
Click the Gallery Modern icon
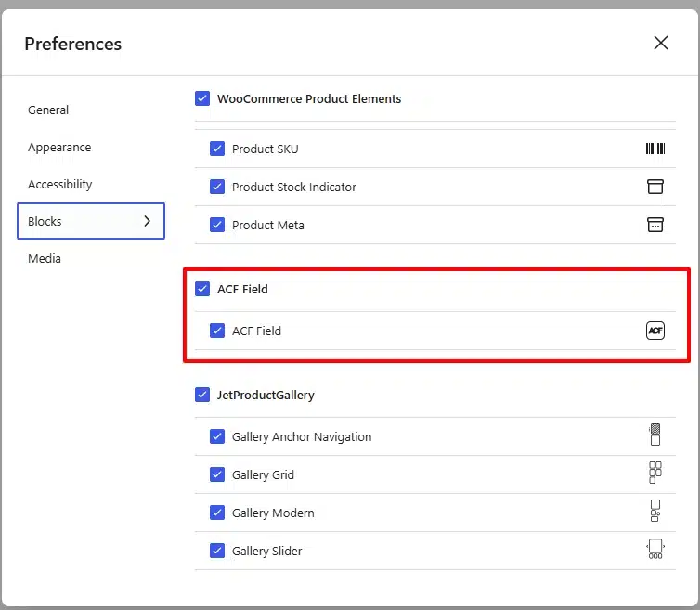coord(655,511)
